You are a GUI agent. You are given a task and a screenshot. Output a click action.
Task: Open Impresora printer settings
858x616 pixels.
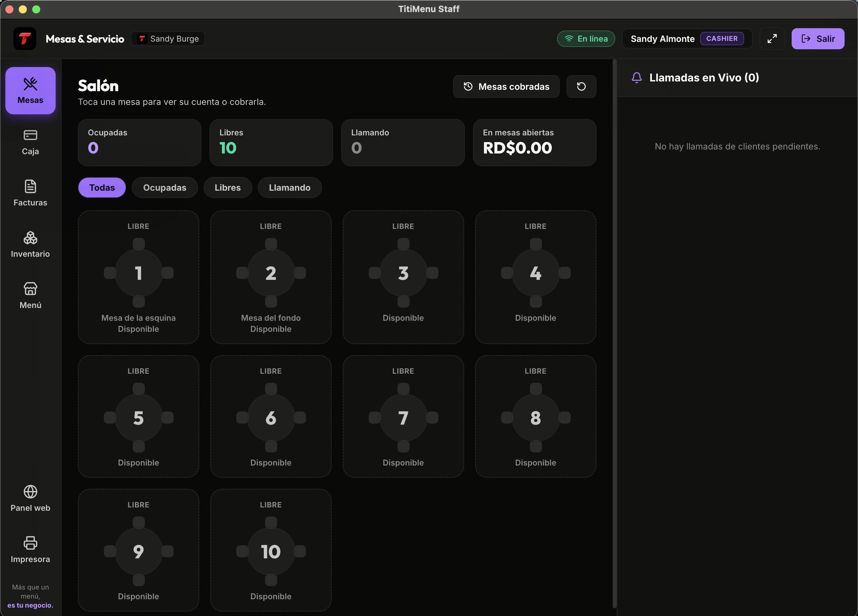tap(30, 550)
